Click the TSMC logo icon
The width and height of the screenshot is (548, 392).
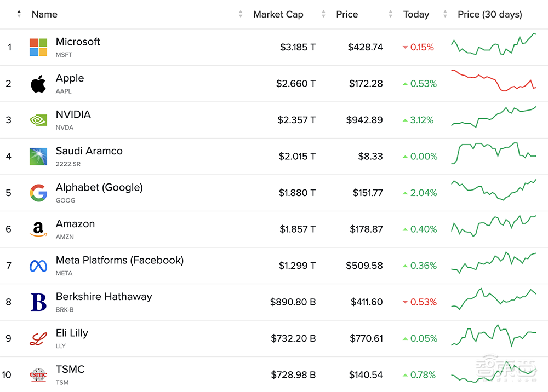[x=38, y=375]
